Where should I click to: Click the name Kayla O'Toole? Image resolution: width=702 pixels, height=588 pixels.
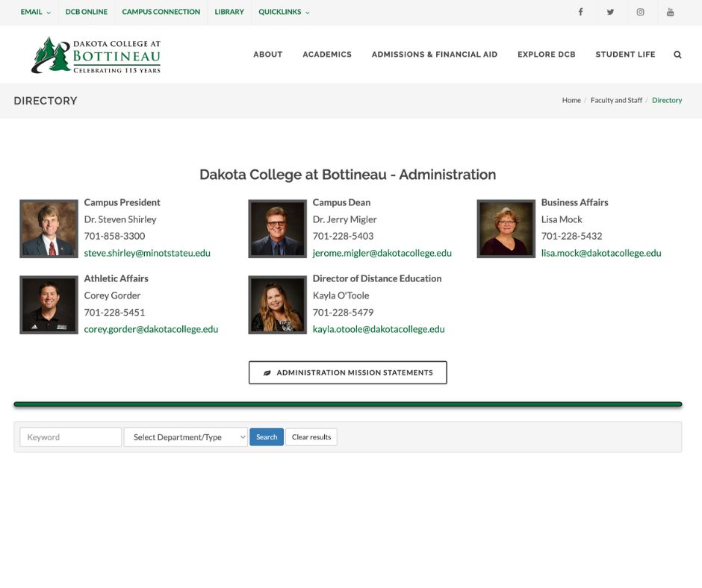[x=341, y=295]
